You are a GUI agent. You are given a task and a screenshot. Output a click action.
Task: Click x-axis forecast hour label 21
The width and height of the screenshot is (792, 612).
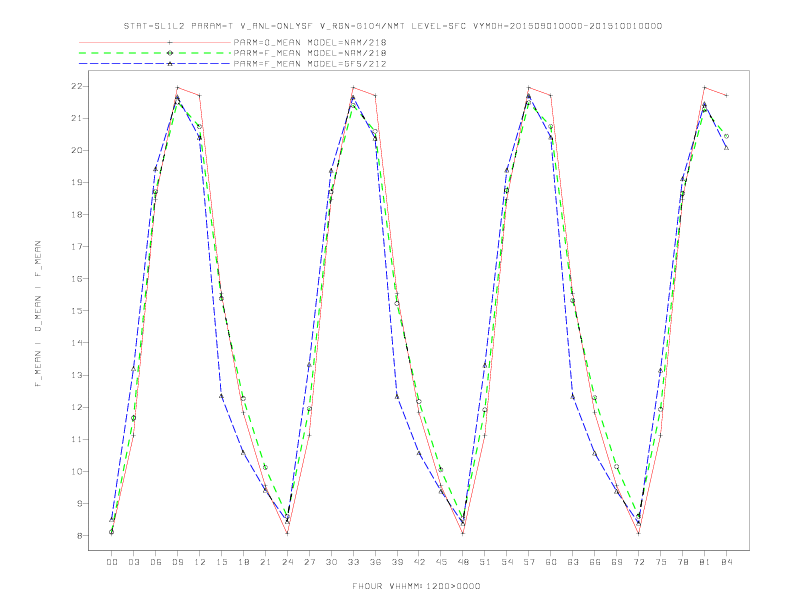[x=265, y=562]
